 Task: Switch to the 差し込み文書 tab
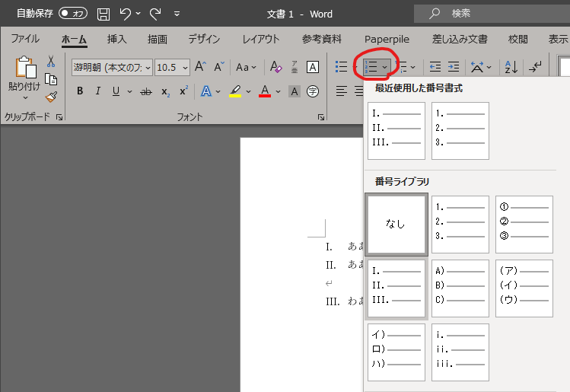[460, 39]
